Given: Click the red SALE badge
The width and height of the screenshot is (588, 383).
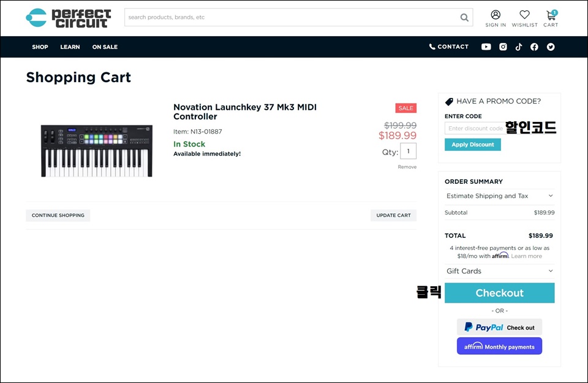Looking at the screenshot, I should click(405, 108).
